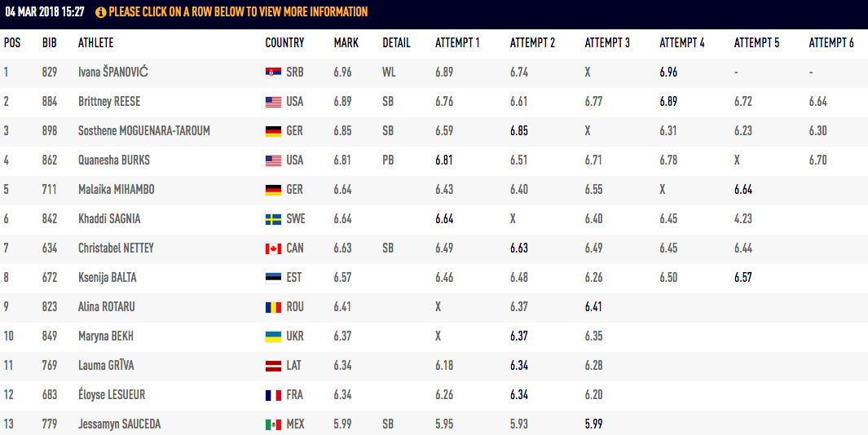Click the Canada flag next to CAN

click(273, 248)
